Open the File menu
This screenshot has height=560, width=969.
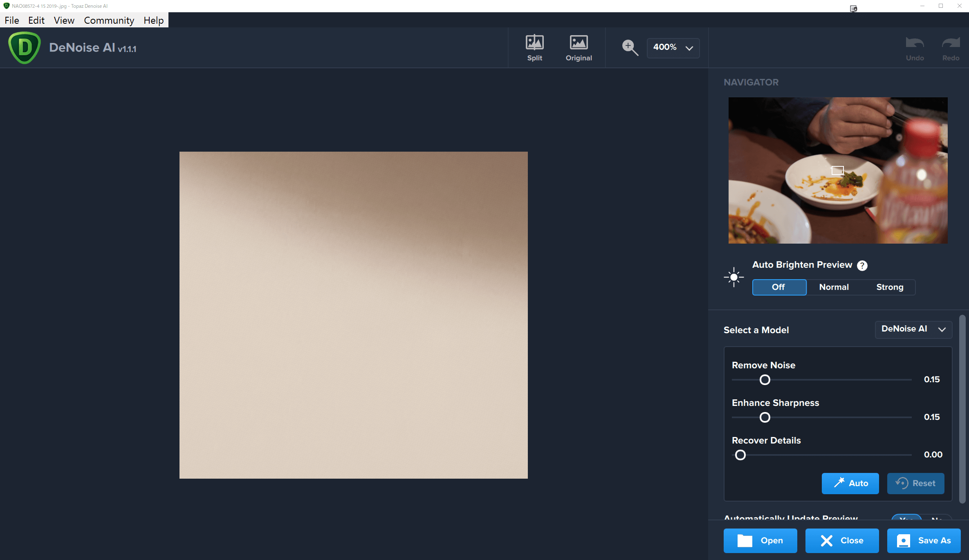(12, 20)
